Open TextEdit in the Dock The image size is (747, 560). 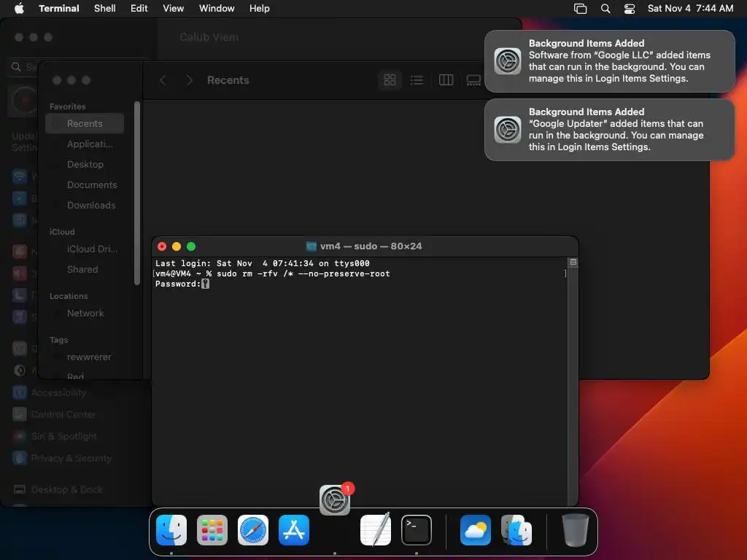(376, 529)
